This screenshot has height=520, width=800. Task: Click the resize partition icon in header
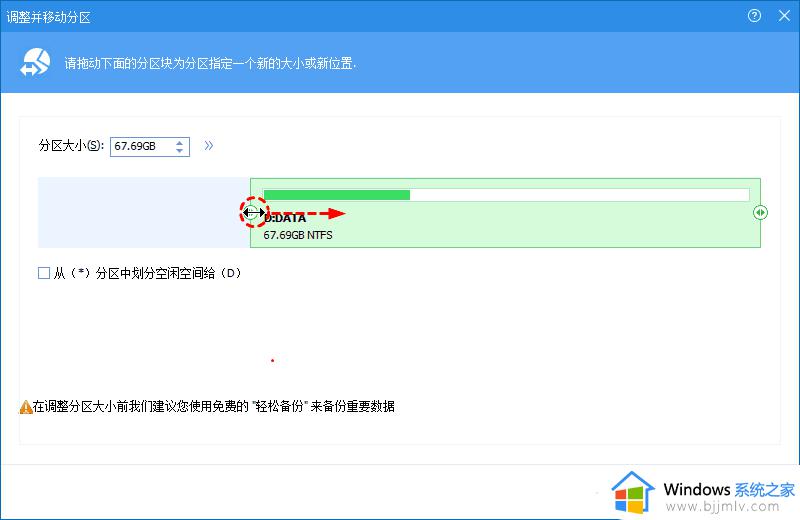[x=35, y=62]
